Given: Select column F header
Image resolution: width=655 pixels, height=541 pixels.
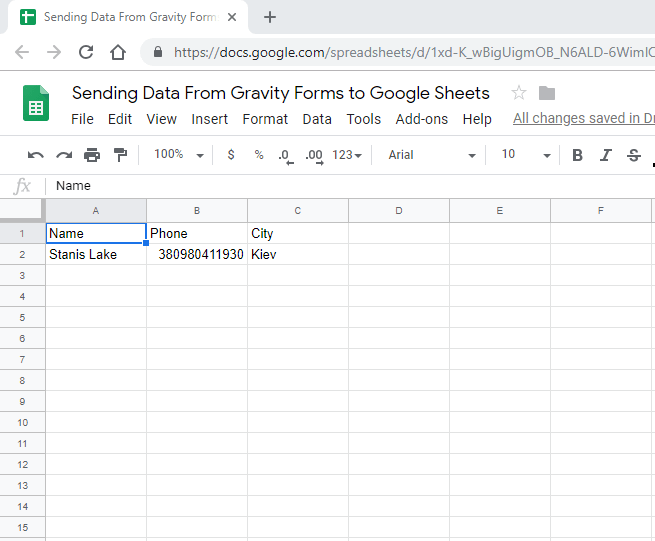Looking at the screenshot, I should (x=601, y=211).
